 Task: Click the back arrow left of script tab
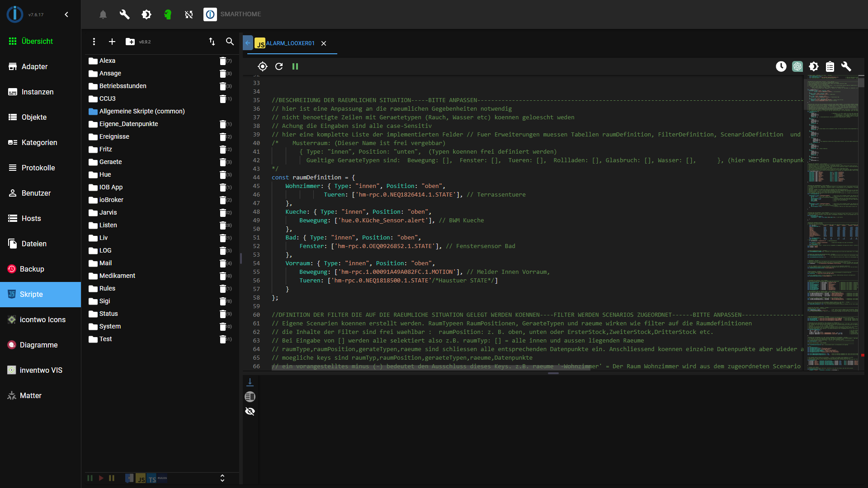248,43
